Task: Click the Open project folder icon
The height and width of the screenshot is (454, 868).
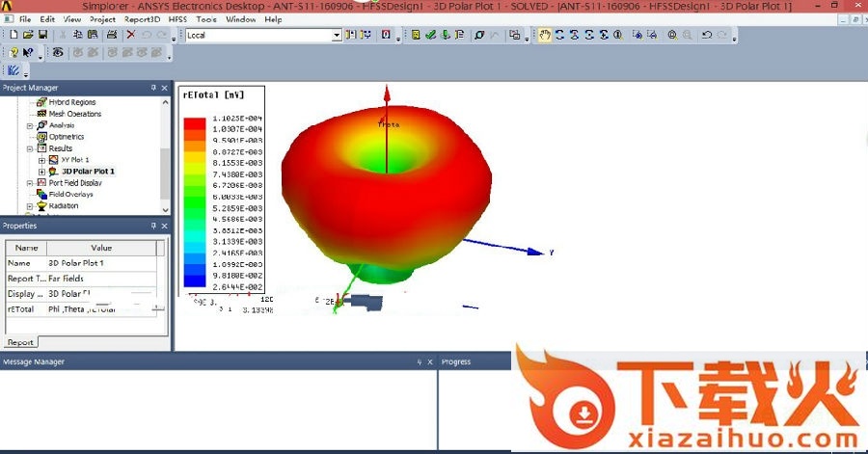Action: tap(28, 35)
